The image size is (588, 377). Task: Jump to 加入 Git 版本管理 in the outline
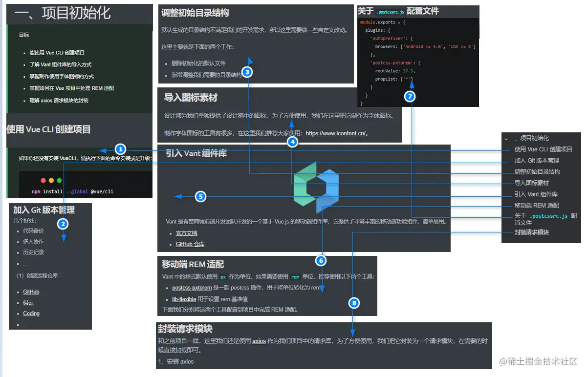537,161
